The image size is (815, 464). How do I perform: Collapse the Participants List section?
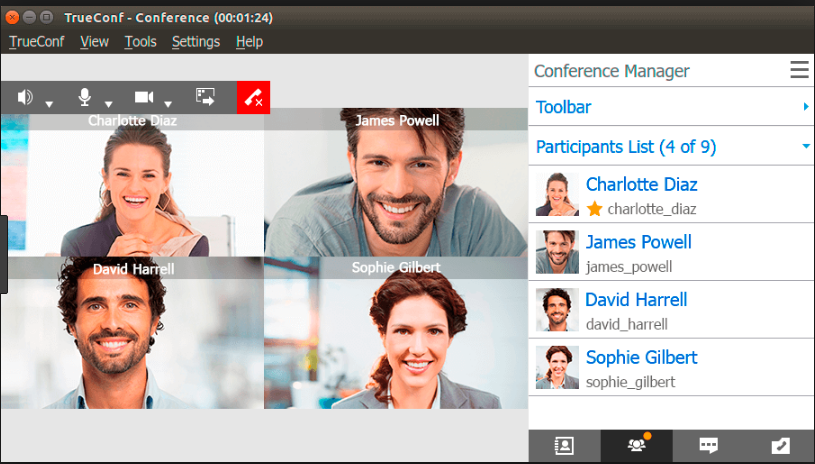coord(671,147)
